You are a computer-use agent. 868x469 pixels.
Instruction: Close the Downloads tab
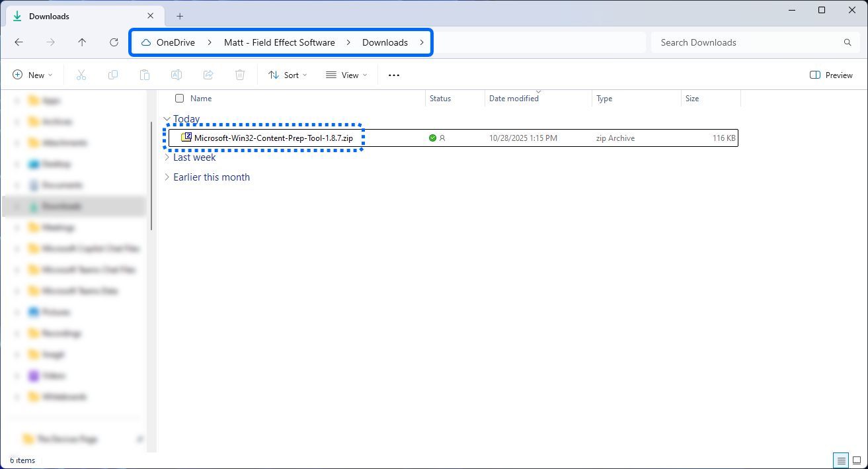(151, 16)
